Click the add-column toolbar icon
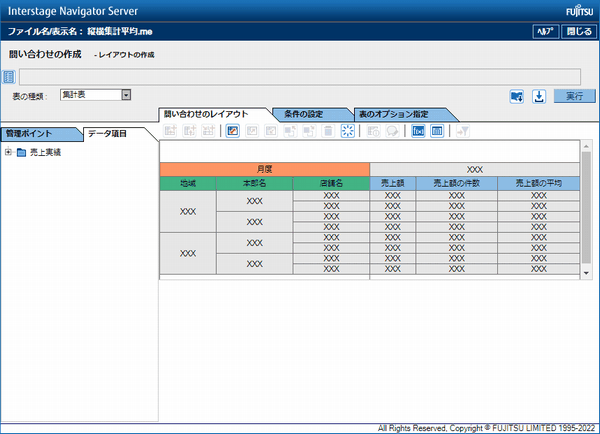The width and height of the screenshot is (600, 434). click(189, 131)
